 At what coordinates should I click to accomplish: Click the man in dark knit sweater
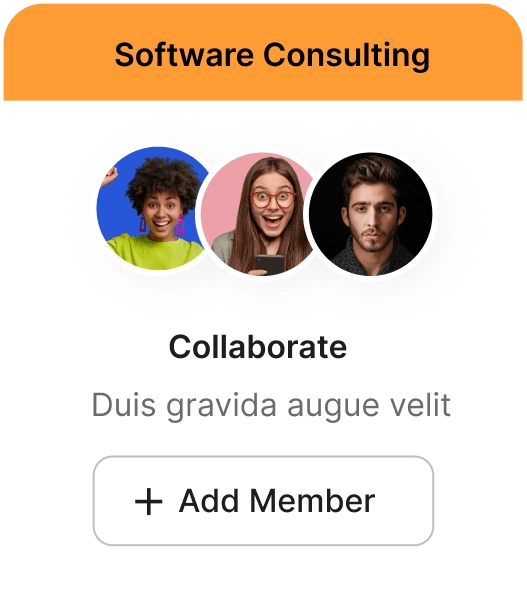click(370, 214)
